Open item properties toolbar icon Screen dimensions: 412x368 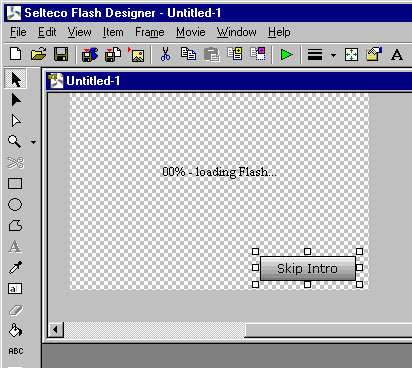(374, 54)
